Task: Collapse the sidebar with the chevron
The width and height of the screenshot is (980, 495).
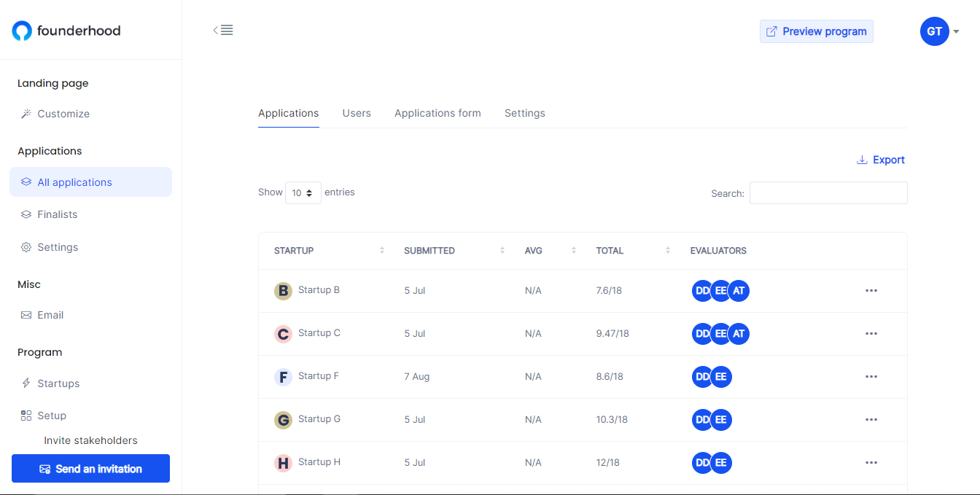Action: coord(215,29)
